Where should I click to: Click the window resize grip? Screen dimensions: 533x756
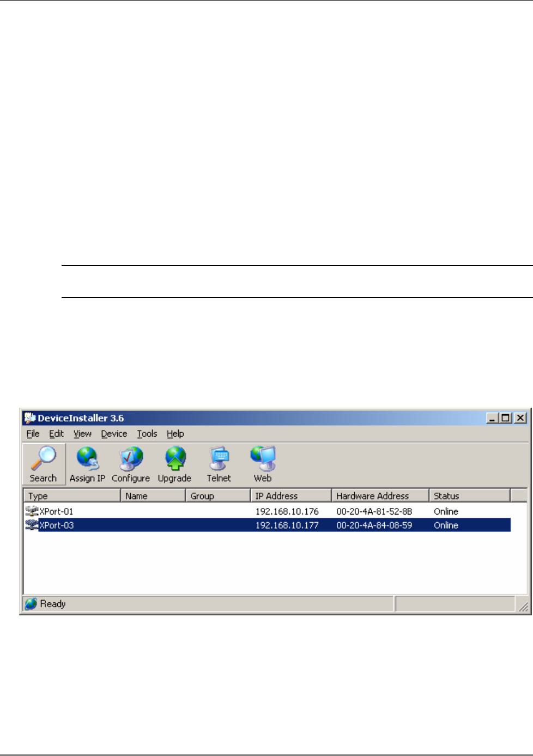tap(523, 607)
